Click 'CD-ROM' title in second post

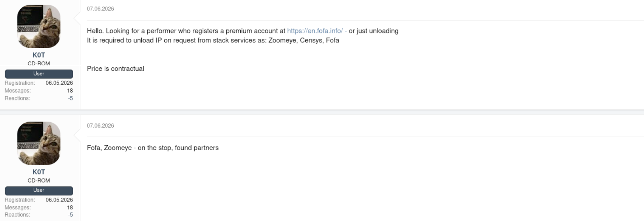39,181
